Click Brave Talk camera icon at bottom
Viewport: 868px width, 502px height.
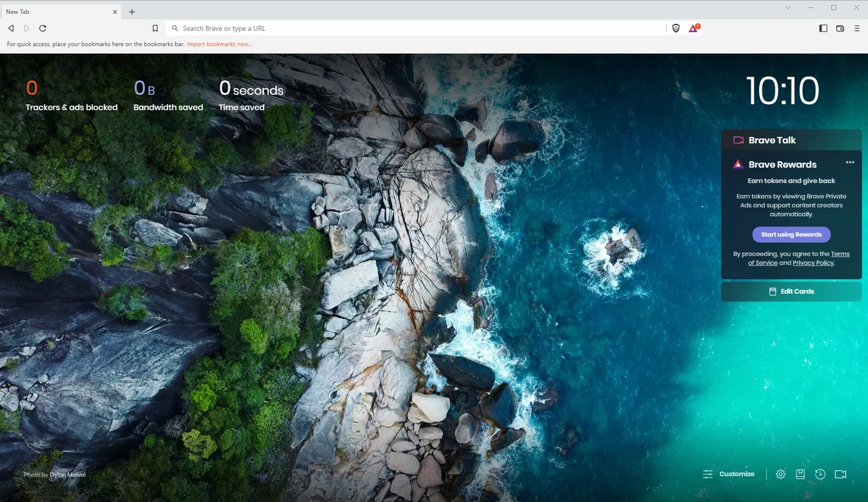coord(840,474)
